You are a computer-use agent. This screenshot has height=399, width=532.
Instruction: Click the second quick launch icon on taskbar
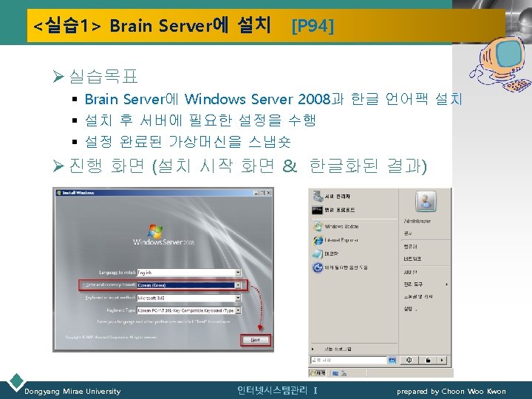point(344,374)
